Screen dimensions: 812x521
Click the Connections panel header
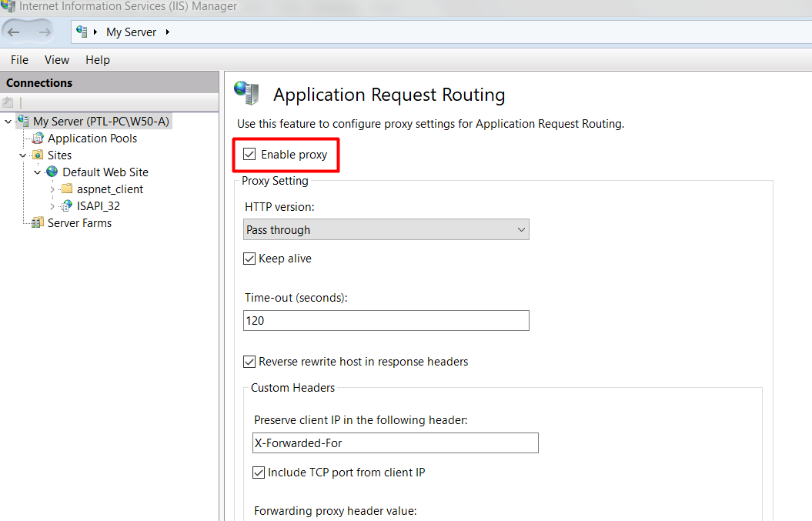pyautogui.click(x=109, y=82)
